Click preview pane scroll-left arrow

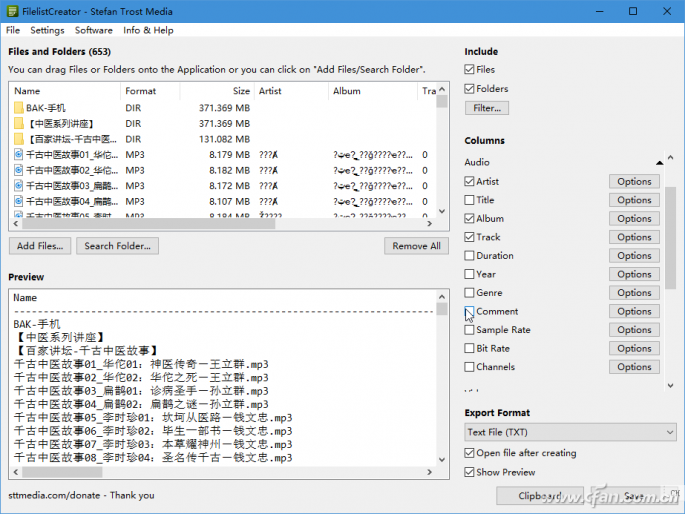(16, 472)
